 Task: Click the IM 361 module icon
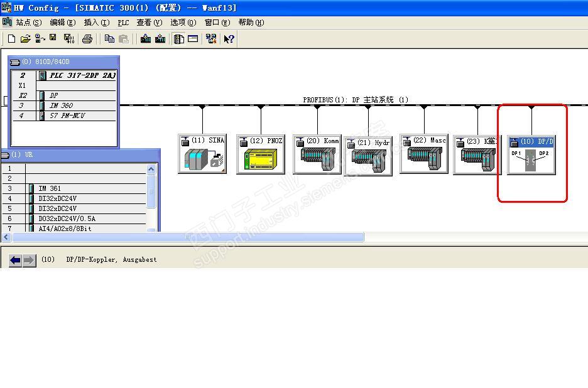pyautogui.click(x=32, y=188)
